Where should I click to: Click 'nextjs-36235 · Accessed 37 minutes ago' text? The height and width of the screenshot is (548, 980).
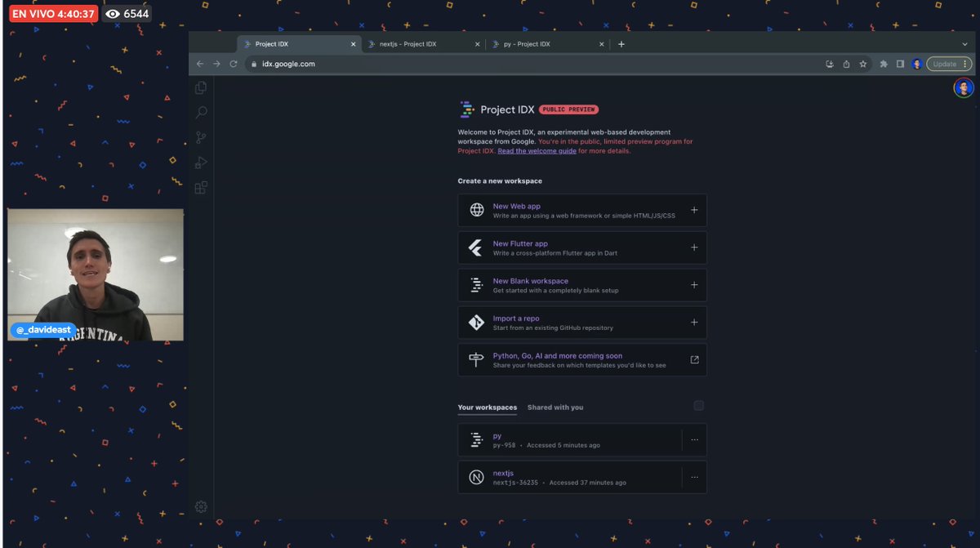[559, 483]
